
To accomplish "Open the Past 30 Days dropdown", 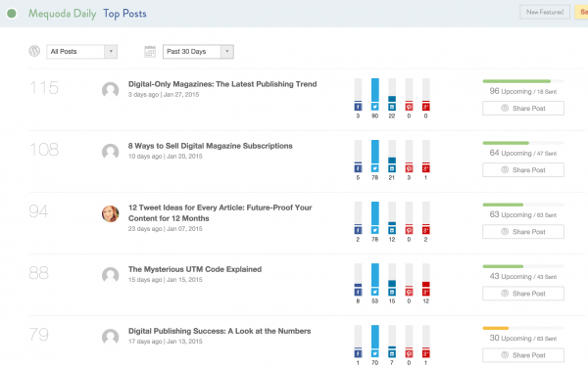I will [198, 52].
